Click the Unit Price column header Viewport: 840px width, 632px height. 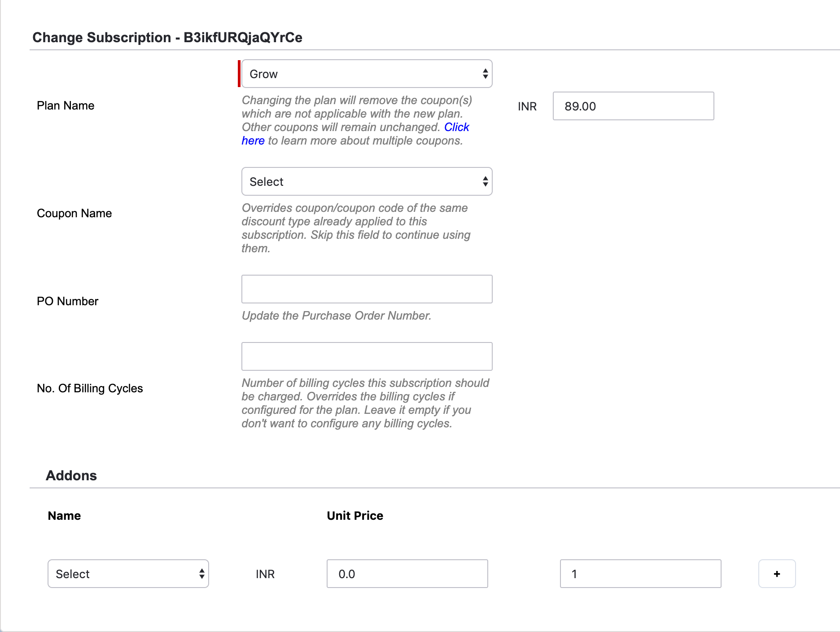[355, 516]
